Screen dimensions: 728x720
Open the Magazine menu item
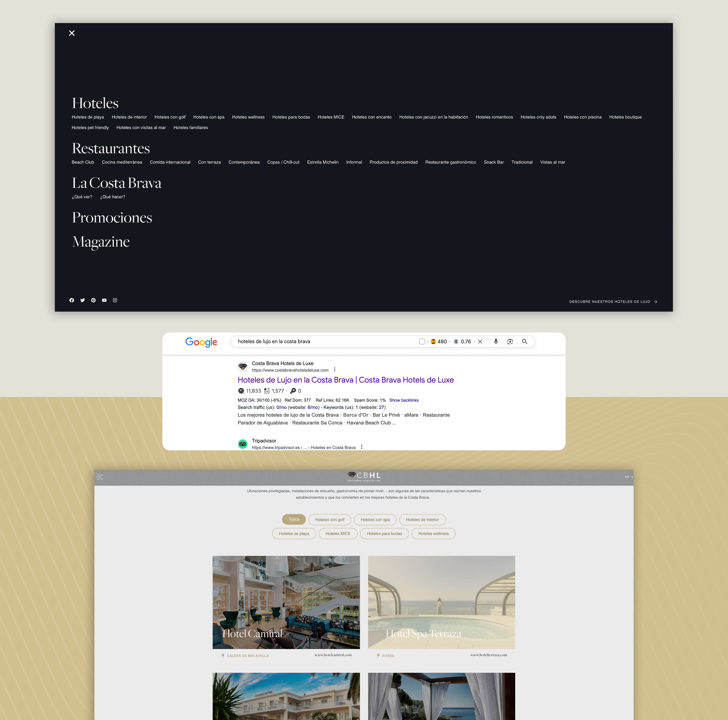click(101, 242)
